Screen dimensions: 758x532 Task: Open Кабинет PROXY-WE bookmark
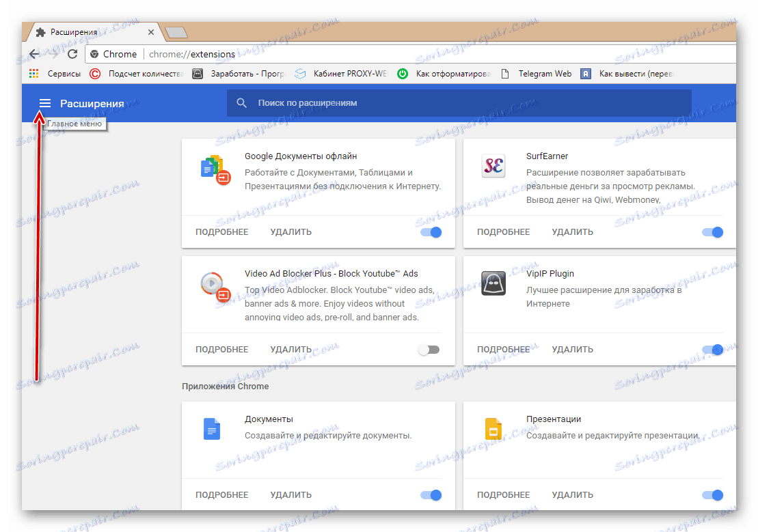click(341, 74)
